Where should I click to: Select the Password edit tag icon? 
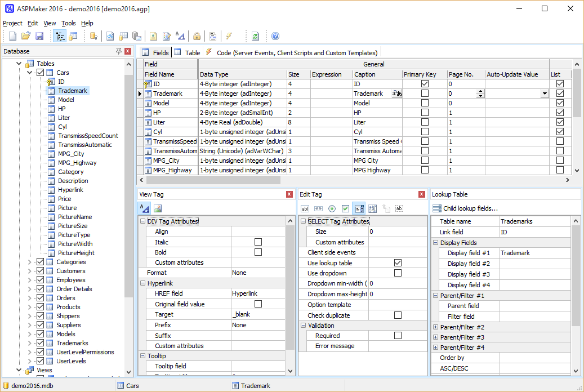[x=318, y=208]
